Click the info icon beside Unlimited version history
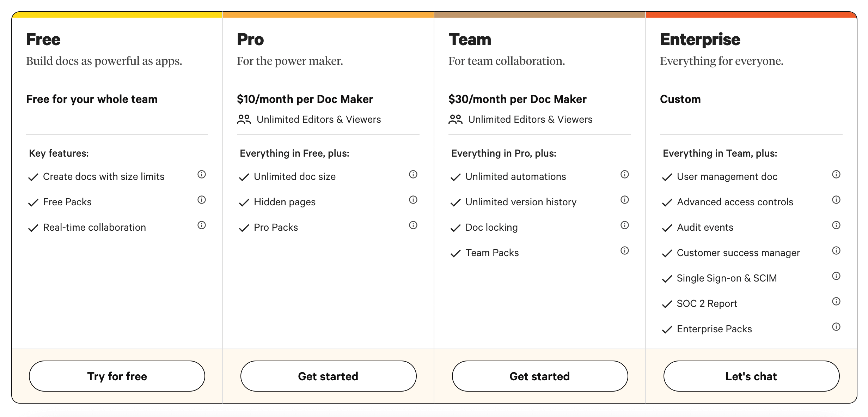This screenshot has height=417, width=868. 624,200
